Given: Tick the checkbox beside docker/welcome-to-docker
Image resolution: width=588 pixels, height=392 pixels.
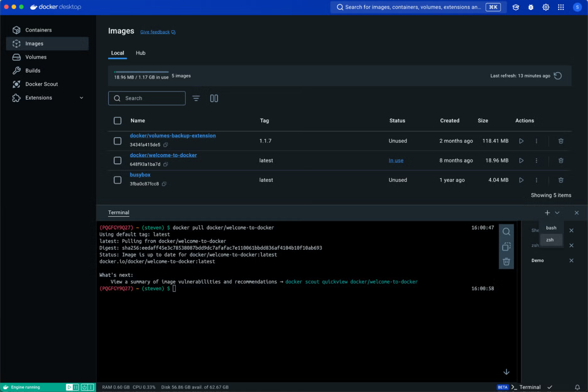Looking at the screenshot, I should point(118,160).
